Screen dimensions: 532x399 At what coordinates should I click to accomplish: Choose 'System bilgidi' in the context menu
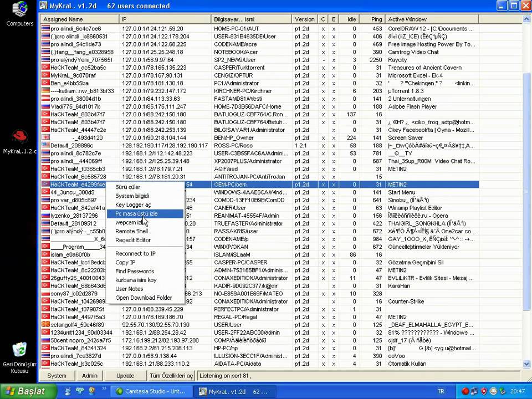(145, 196)
